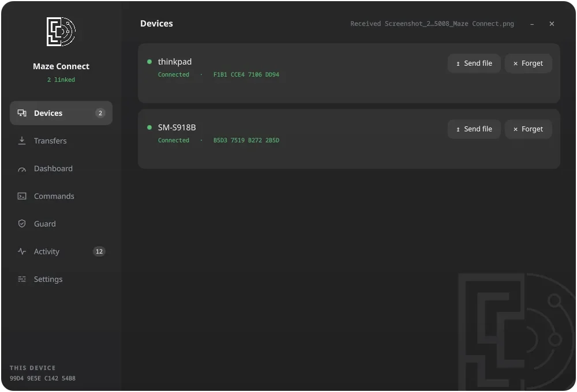View the Activity log
577x392 pixels.
click(61, 251)
